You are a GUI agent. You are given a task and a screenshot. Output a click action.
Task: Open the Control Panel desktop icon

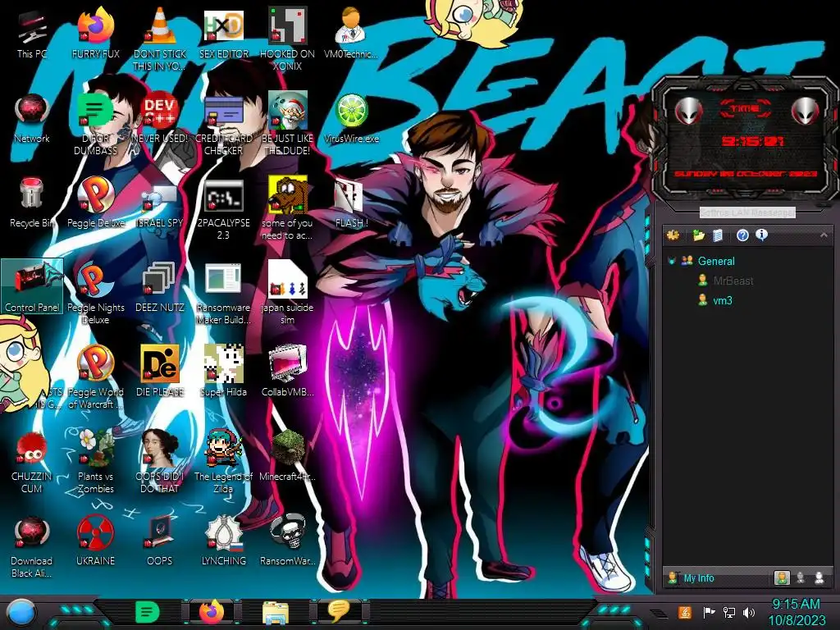click(32, 286)
